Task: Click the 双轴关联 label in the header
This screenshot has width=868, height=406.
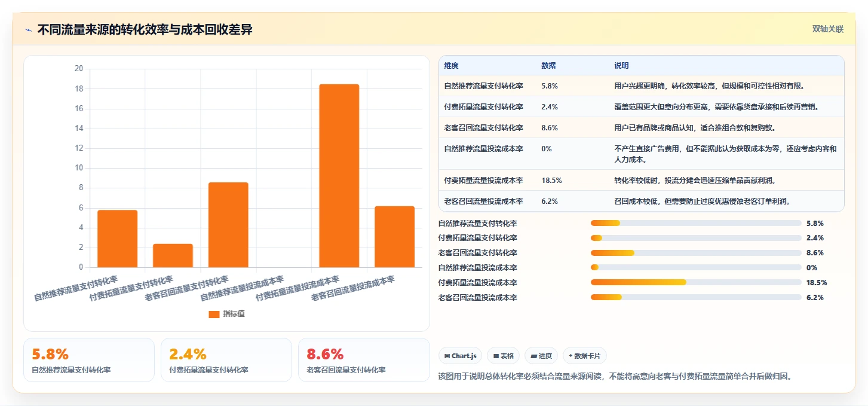Action: pos(827,29)
